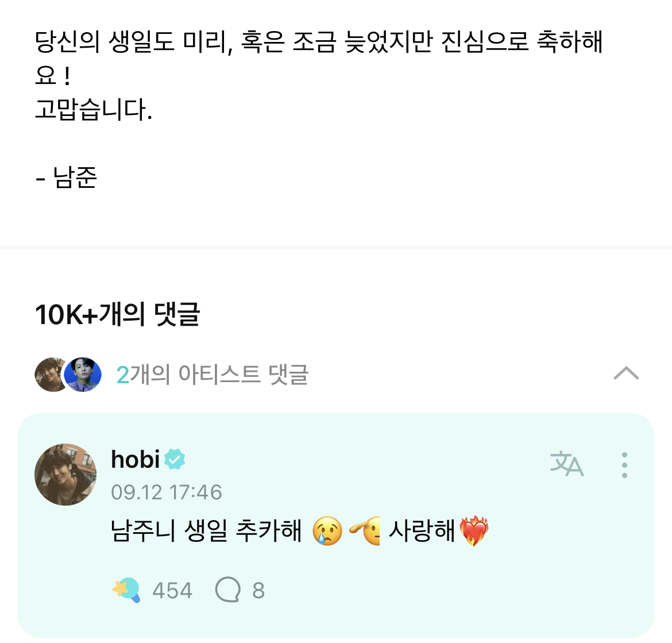Viewport: 672px width, 643px height.
Task: Click the 454 cheer count
Action: pyautogui.click(x=172, y=591)
